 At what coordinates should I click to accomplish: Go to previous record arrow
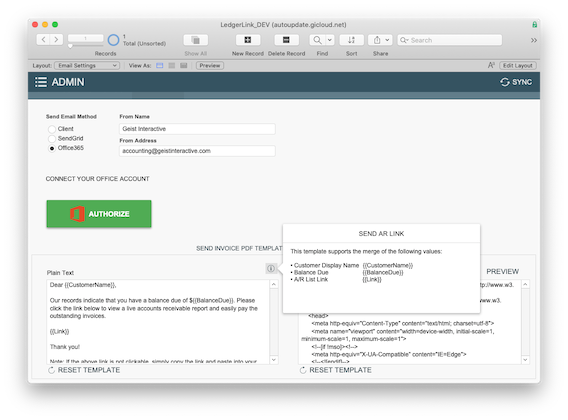43,39
